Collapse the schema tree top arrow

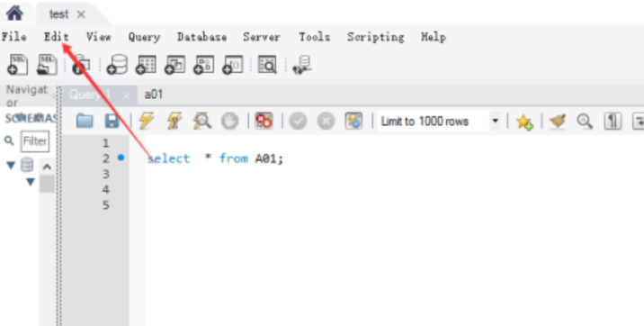(11, 166)
